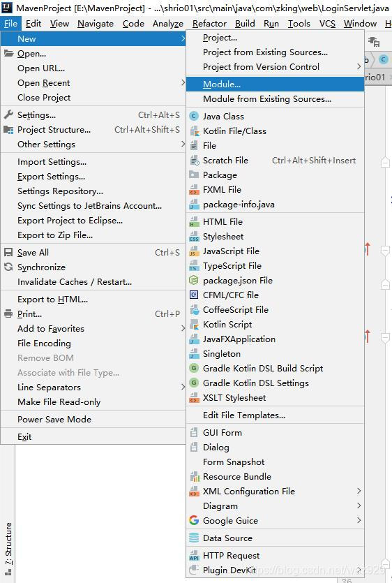Open the Edit menu in menu bar
The width and height of the screenshot is (392, 583).
tap(33, 24)
